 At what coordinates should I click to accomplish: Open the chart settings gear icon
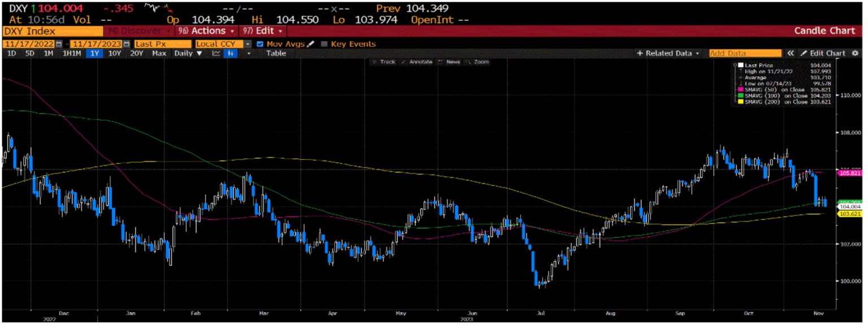pyautogui.click(x=854, y=54)
